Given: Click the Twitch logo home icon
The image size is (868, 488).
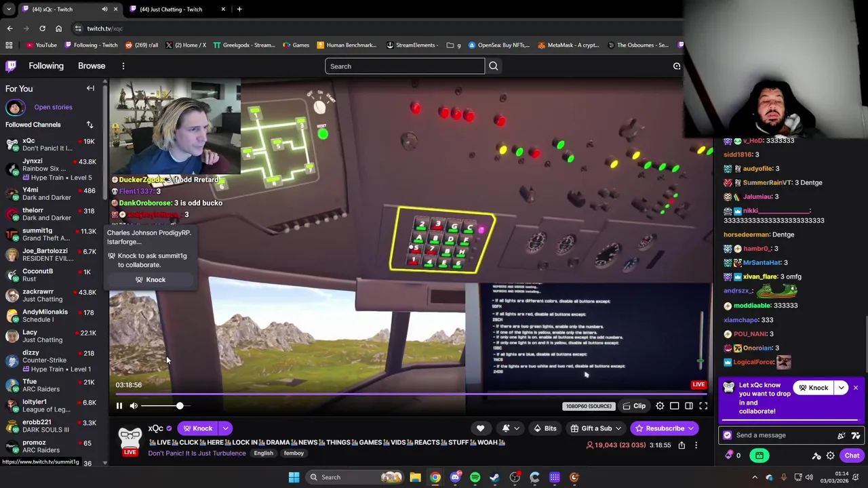Looking at the screenshot, I should coord(11,66).
